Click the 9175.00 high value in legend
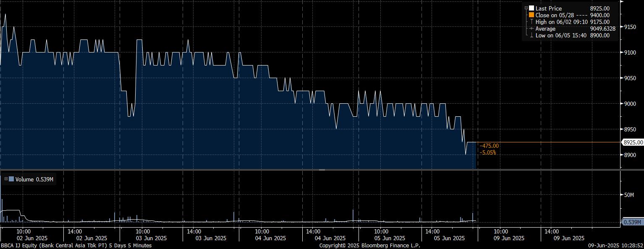The height and width of the screenshot is (249, 644). [x=599, y=22]
